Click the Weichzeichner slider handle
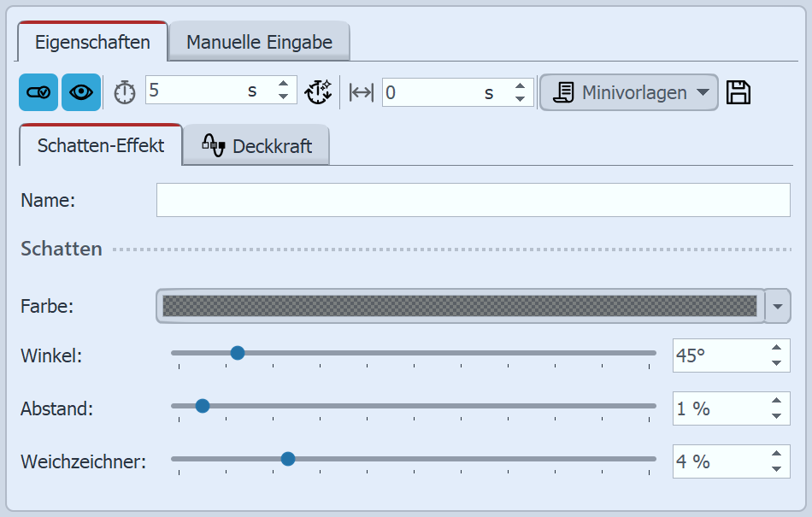The width and height of the screenshot is (812, 517). point(288,459)
